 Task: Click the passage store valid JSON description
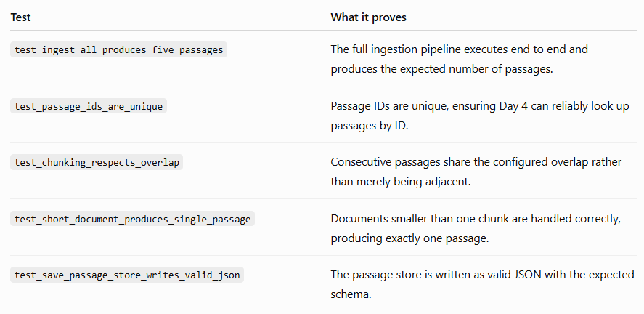click(482, 284)
